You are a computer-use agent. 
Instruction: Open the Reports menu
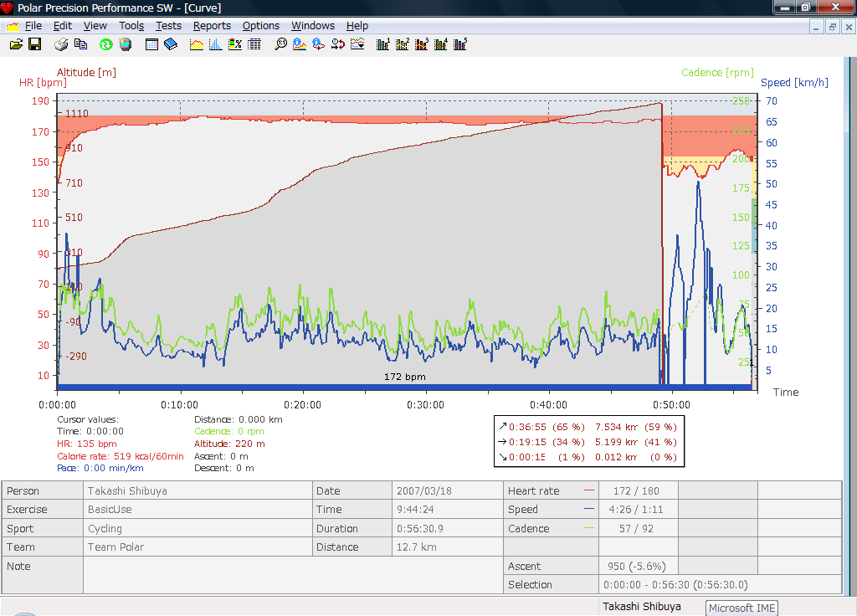click(212, 26)
